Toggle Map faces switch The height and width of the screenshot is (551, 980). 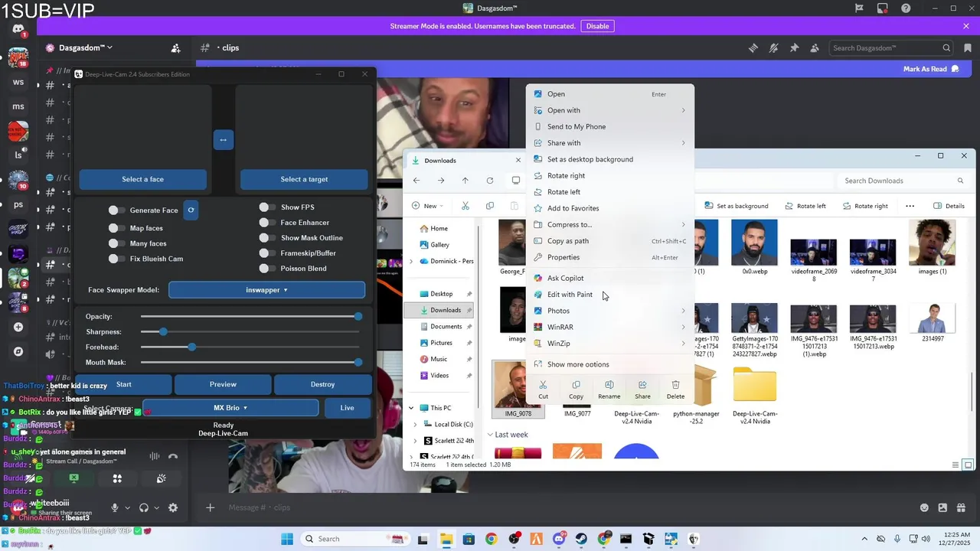pos(117,228)
